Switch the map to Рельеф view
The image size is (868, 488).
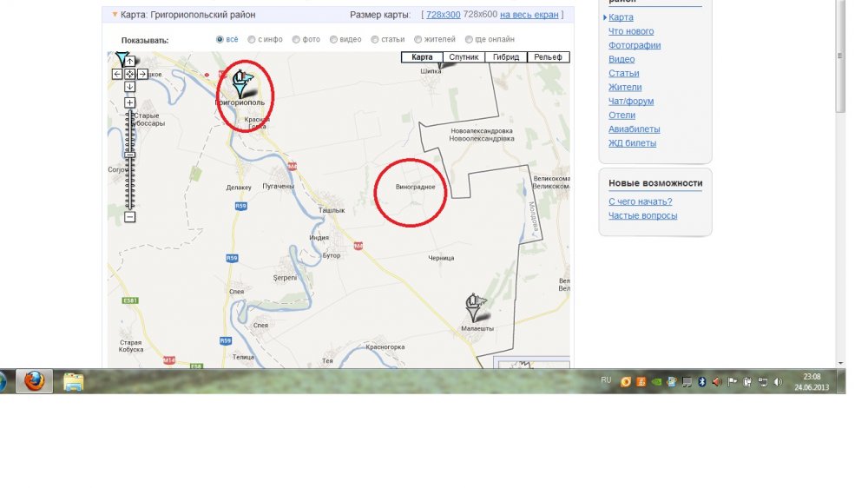[x=548, y=57]
